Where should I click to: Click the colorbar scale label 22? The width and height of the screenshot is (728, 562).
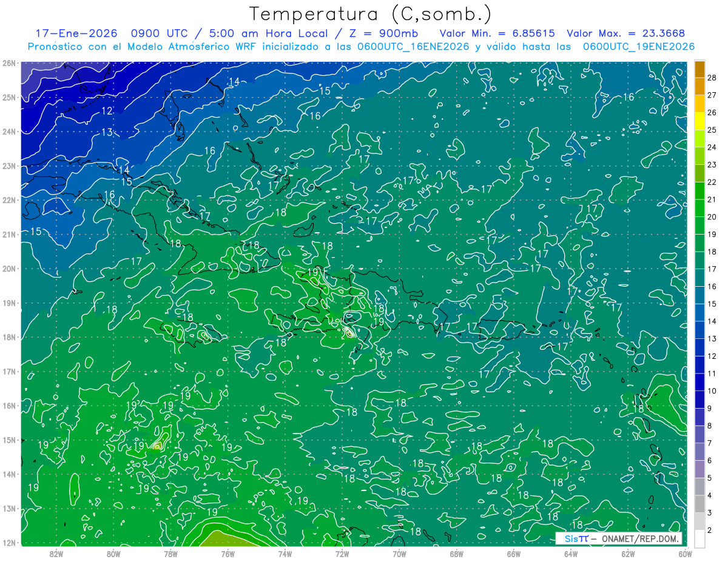pyautogui.click(x=712, y=182)
